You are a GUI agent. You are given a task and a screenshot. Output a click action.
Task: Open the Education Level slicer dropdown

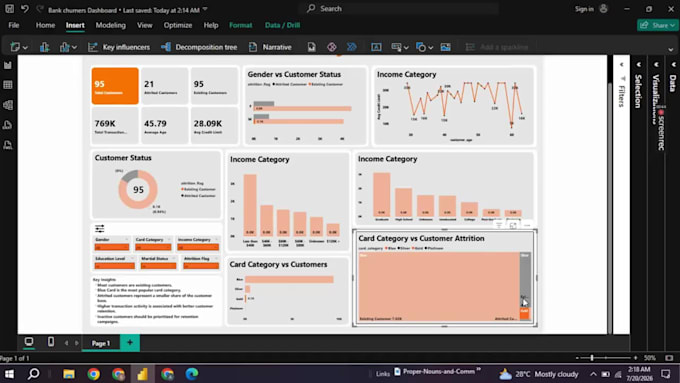click(x=114, y=266)
